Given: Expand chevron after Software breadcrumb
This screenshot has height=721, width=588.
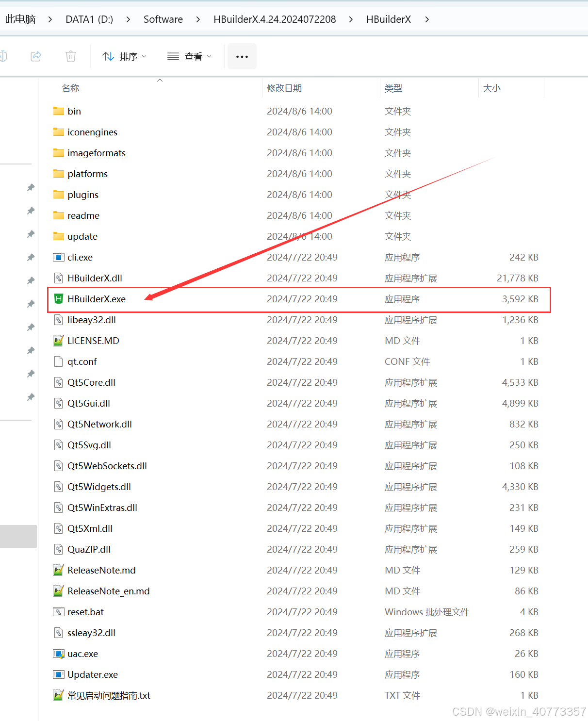Looking at the screenshot, I should click(198, 19).
